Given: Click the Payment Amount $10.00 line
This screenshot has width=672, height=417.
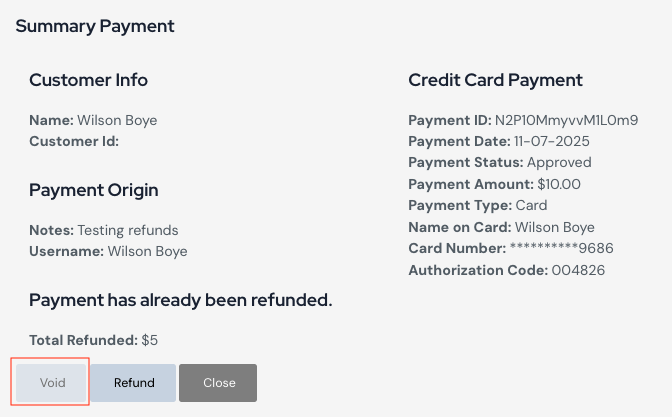Looking at the screenshot, I should click(494, 184).
